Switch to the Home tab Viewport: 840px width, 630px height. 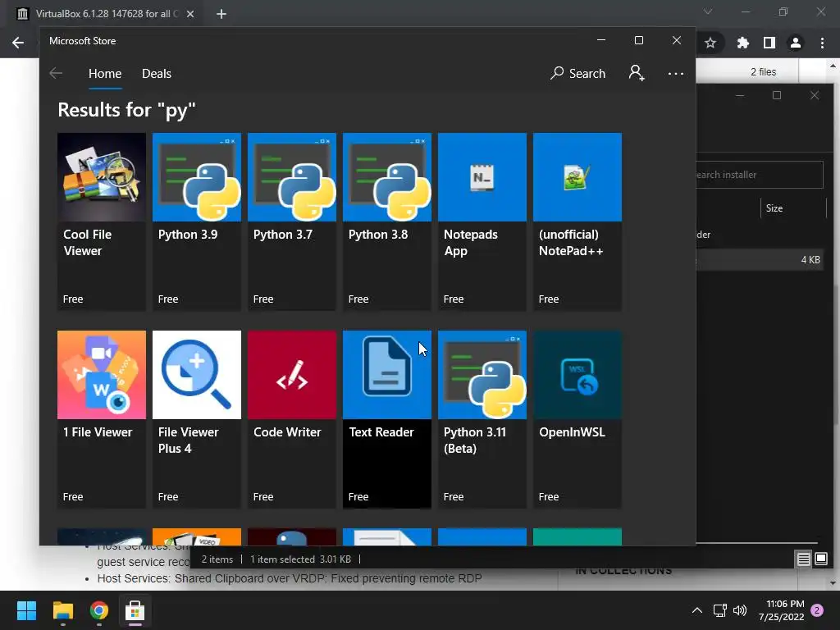[x=105, y=73]
